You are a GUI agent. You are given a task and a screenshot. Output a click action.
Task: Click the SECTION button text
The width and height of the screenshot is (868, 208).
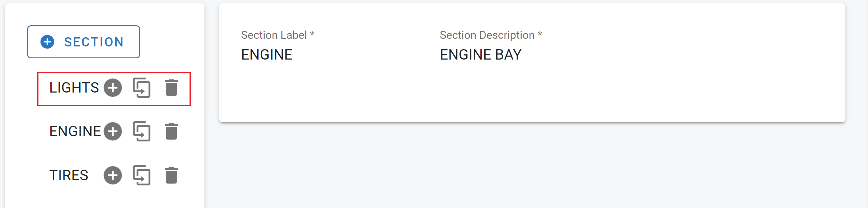click(94, 42)
